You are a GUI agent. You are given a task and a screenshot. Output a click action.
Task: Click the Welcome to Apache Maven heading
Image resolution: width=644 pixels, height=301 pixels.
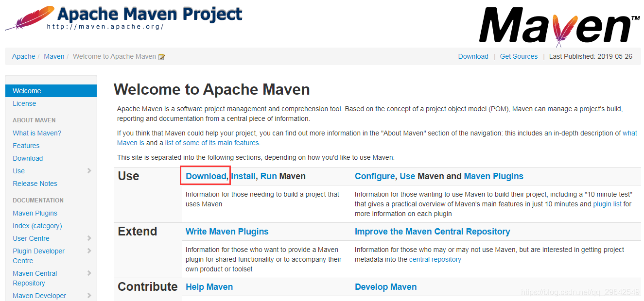[x=211, y=89]
